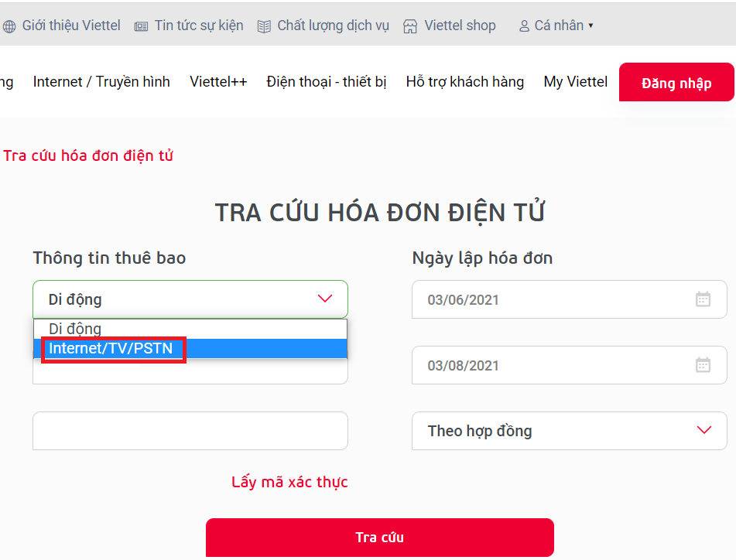The image size is (736, 560).
Task: Open the calendar picker for start date 03/06/2021
Action: tap(703, 299)
